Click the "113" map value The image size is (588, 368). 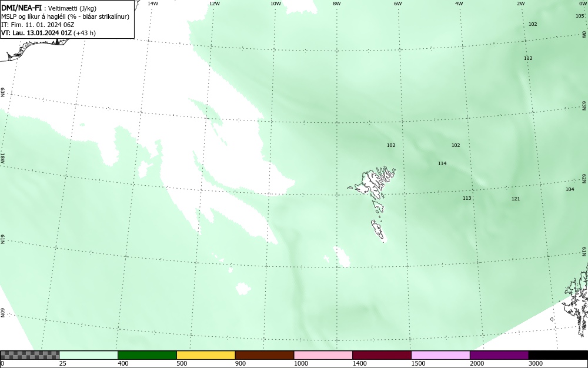(467, 198)
